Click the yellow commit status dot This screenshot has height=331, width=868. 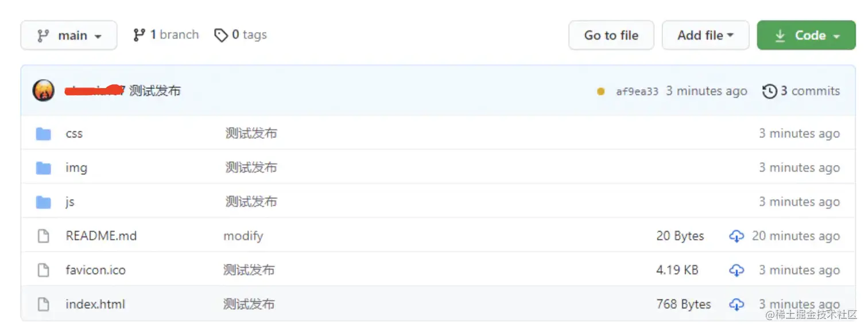pos(600,91)
